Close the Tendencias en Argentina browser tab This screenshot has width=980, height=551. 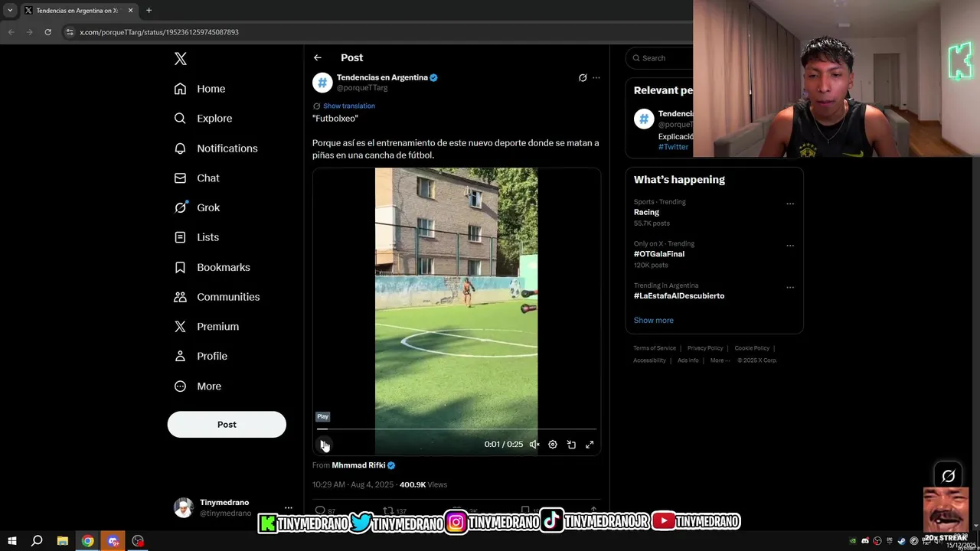tap(130, 11)
